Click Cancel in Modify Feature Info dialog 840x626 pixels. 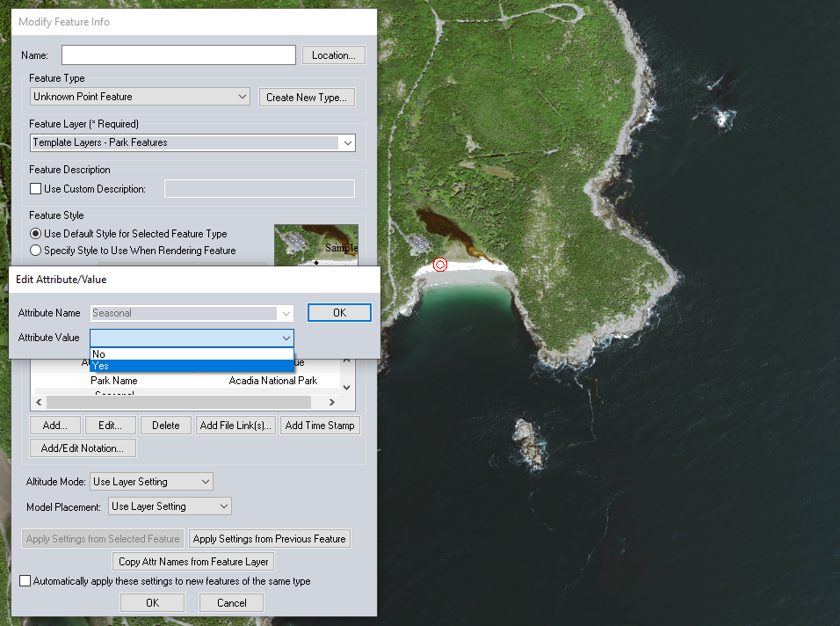pos(231,603)
